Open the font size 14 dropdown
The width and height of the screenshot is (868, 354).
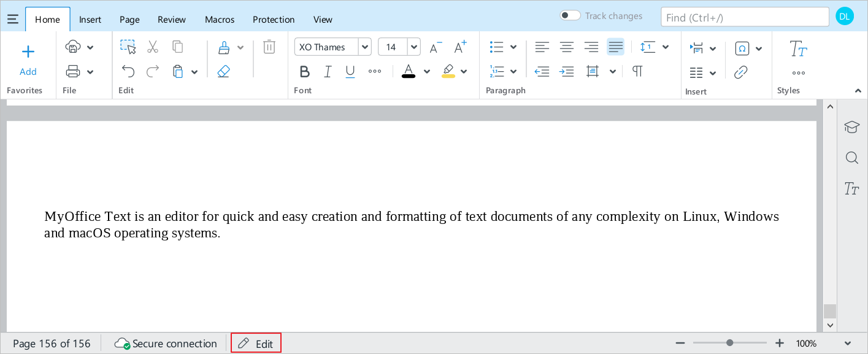[x=413, y=47]
